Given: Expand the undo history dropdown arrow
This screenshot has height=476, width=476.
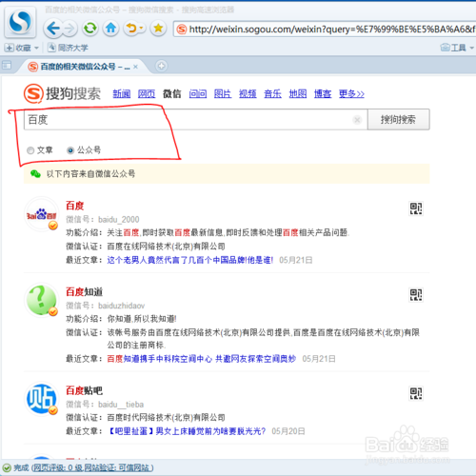Looking at the screenshot, I should [141, 29].
